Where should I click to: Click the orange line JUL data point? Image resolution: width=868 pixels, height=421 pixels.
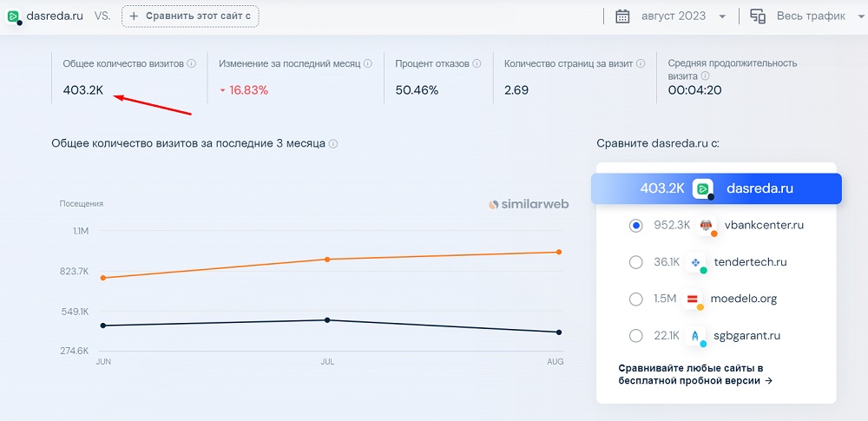[327, 260]
